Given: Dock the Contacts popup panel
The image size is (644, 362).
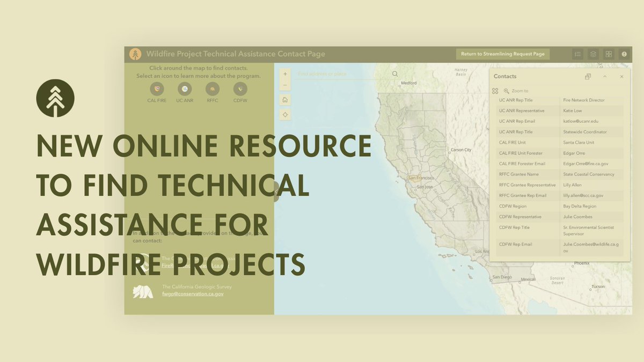Looking at the screenshot, I should tap(588, 77).
